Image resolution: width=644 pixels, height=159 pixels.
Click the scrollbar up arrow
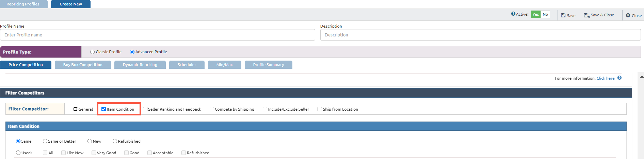(x=641, y=77)
